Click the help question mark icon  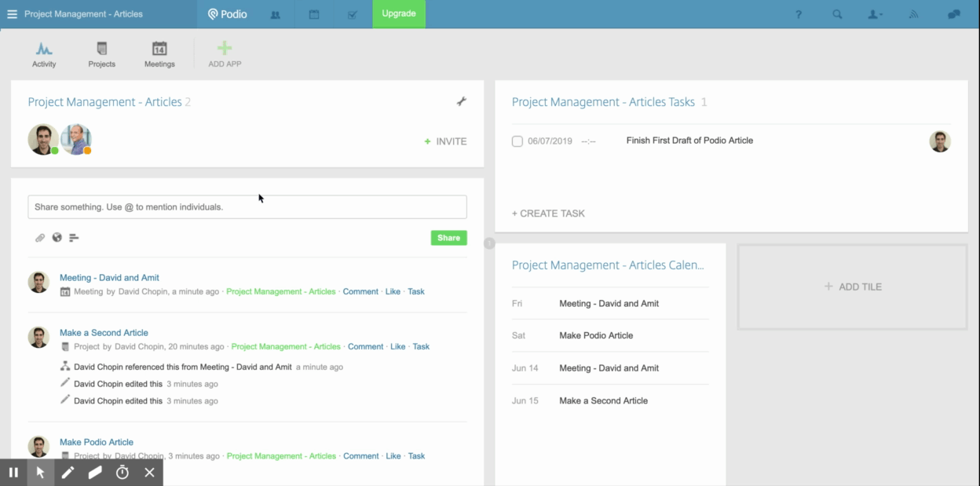coord(799,14)
